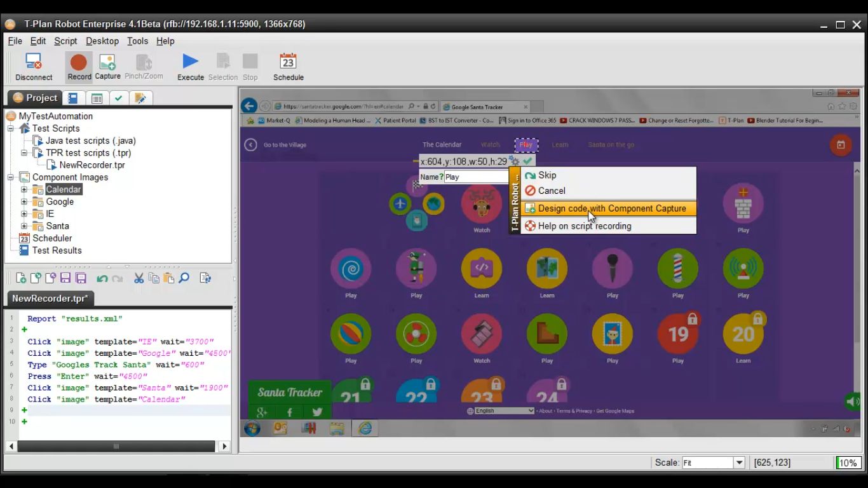Click the Twitter icon under Santa Tracker
Viewport: 868px width, 488px height.
point(317,412)
